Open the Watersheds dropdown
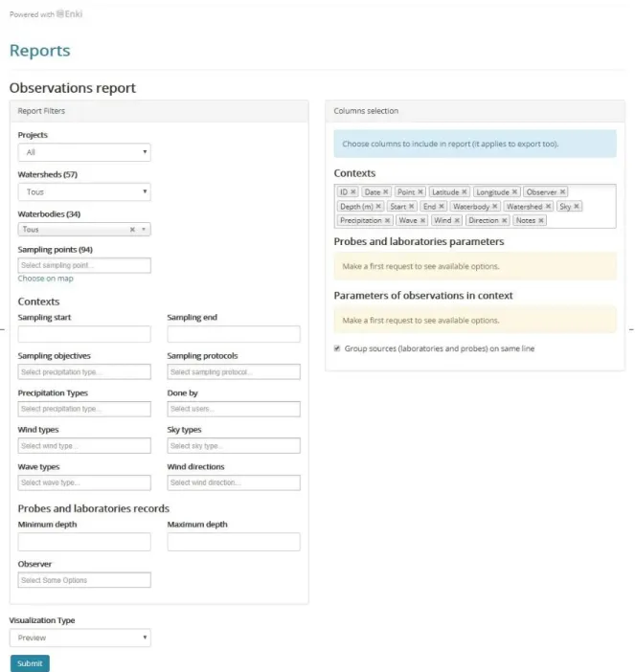Viewport: 635px width, 672px height. pos(84,192)
